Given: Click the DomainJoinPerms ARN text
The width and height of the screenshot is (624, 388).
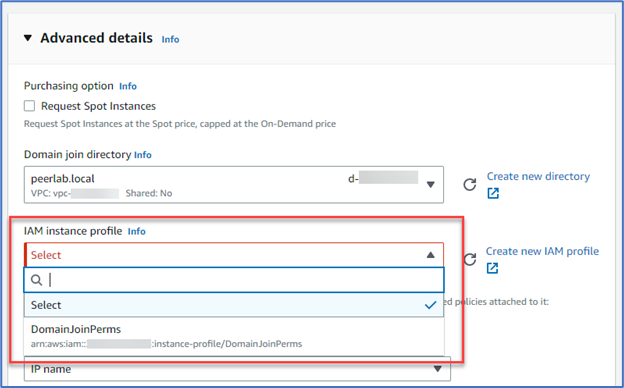Looking at the screenshot, I should pos(166,344).
